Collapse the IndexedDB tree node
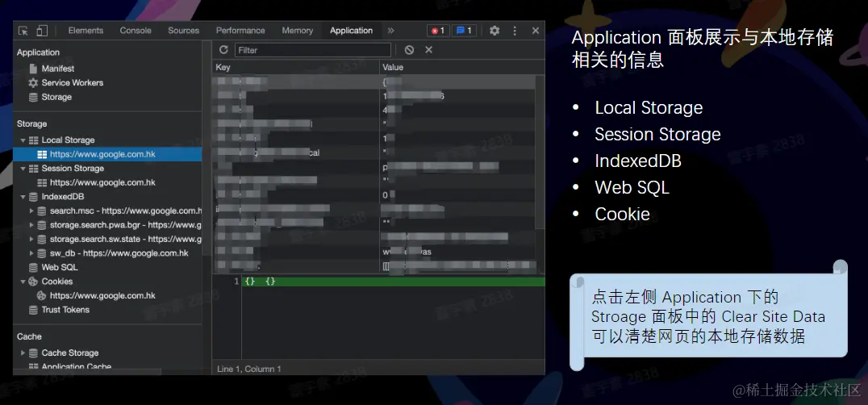 coord(23,196)
